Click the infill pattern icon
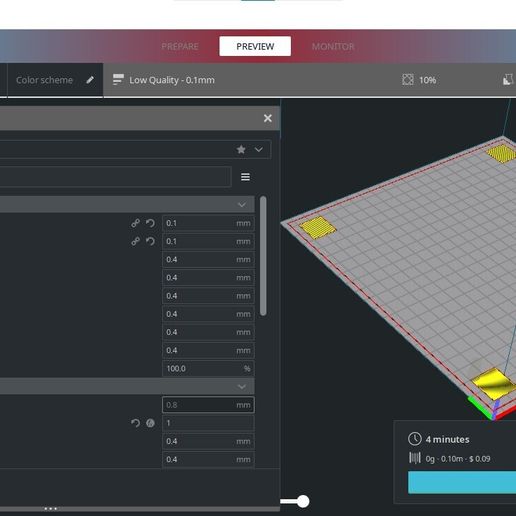Image resolution: width=516 pixels, height=516 pixels. 408,80
